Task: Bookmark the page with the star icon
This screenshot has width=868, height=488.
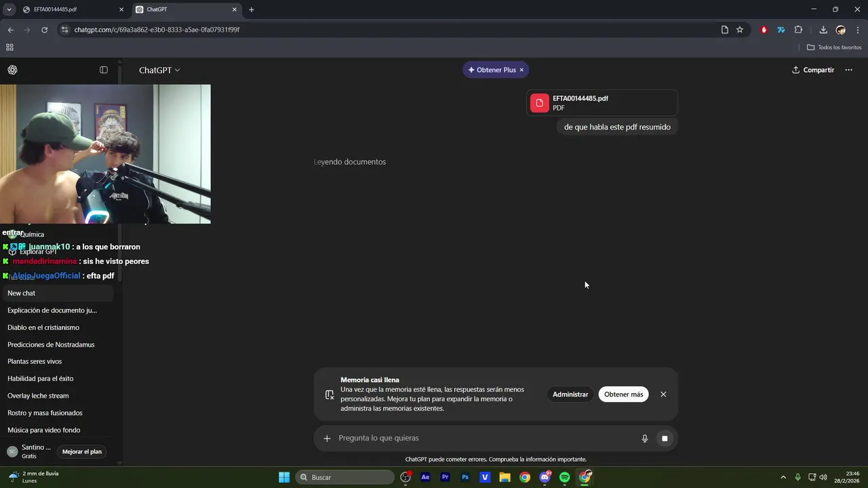Action: [x=740, y=30]
